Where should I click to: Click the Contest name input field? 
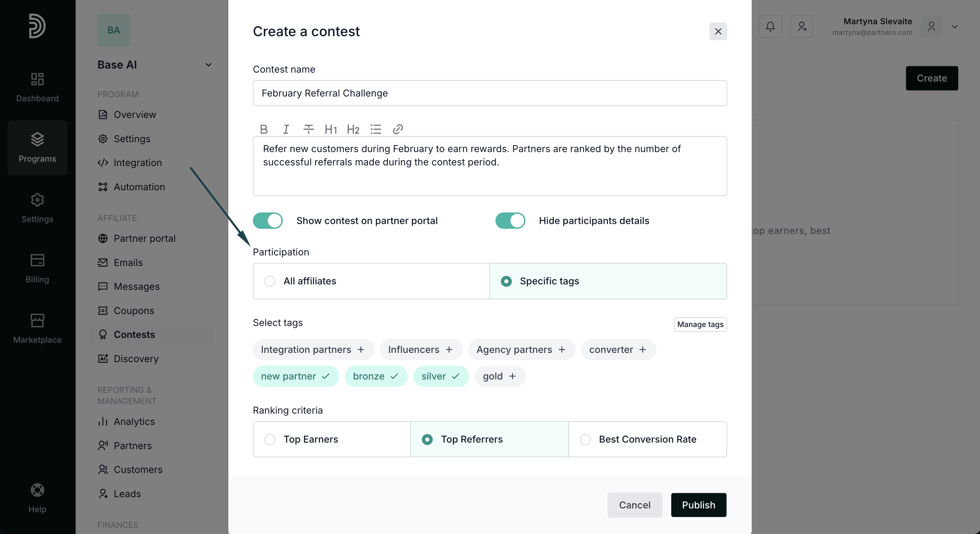[490, 93]
